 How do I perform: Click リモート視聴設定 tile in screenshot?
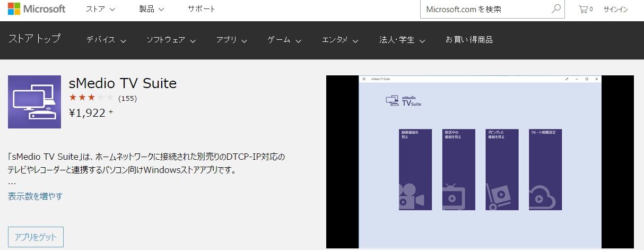pyautogui.click(x=545, y=169)
